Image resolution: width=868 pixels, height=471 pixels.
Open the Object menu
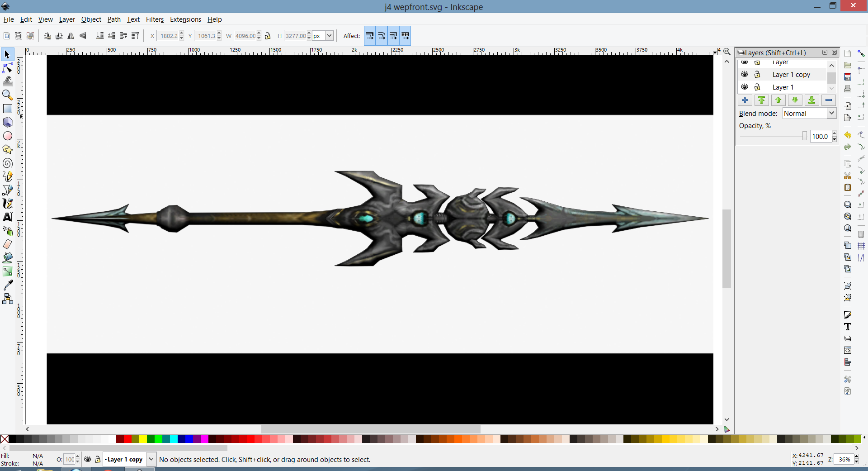[x=91, y=19]
